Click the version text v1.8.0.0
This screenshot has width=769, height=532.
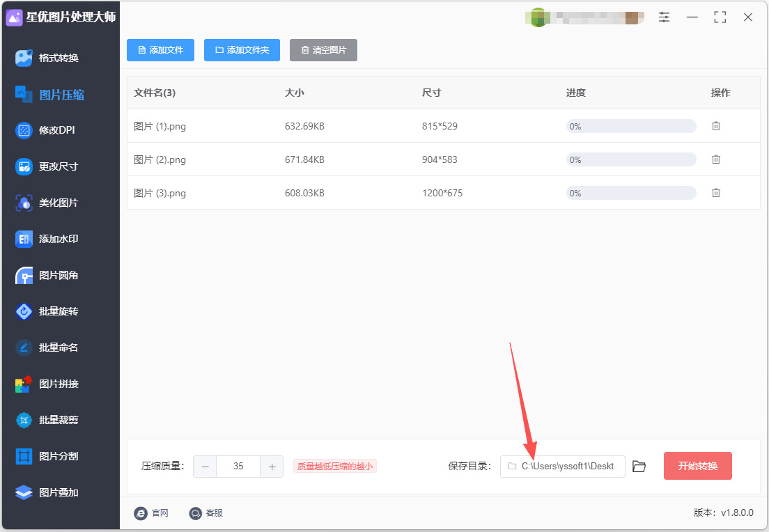[737, 513]
